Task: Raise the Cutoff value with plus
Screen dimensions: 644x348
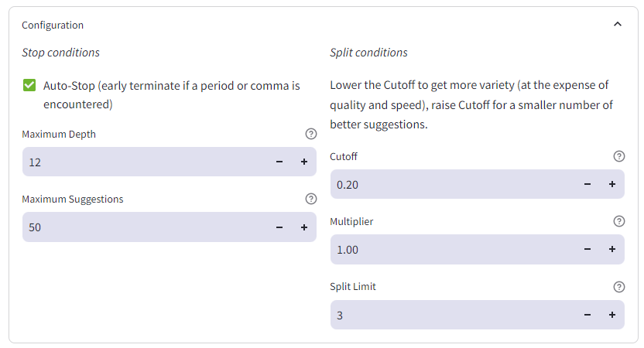Action: (x=611, y=185)
